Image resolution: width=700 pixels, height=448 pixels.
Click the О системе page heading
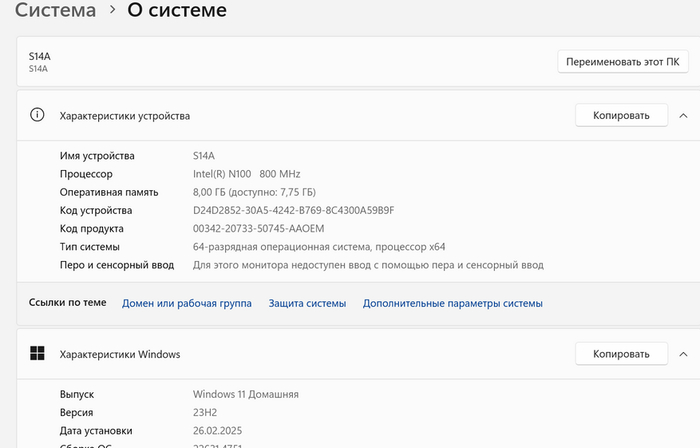pyautogui.click(x=177, y=11)
